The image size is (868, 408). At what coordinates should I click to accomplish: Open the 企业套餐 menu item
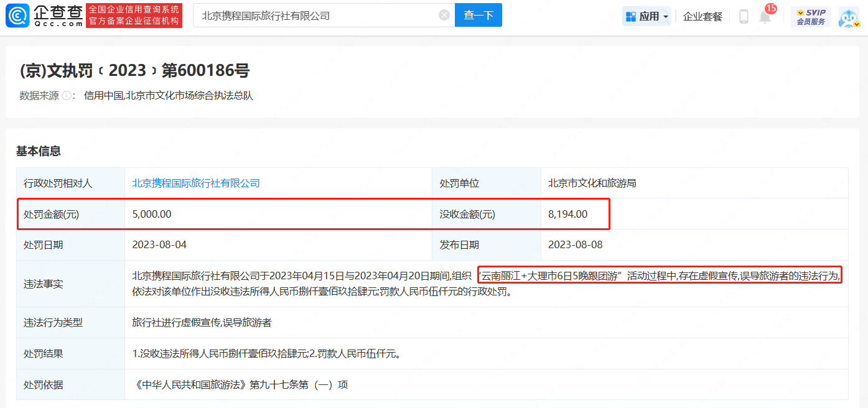(702, 17)
